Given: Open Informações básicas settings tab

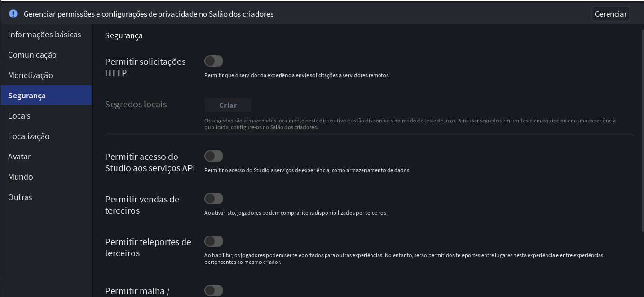Looking at the screenshot, I should coord(44,35).
